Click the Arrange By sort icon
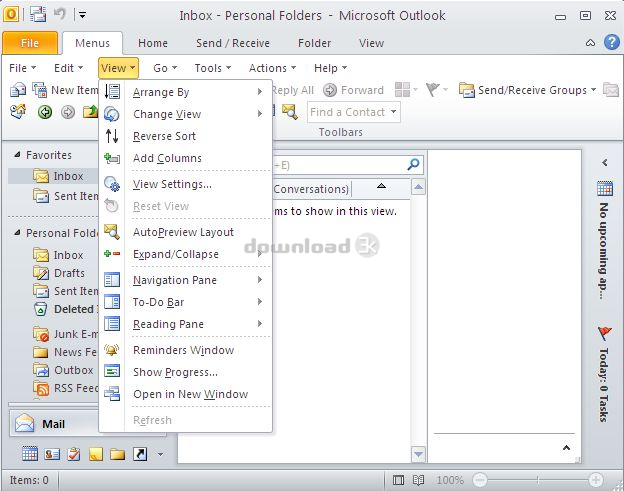The image size is (624, 491). 112,92
